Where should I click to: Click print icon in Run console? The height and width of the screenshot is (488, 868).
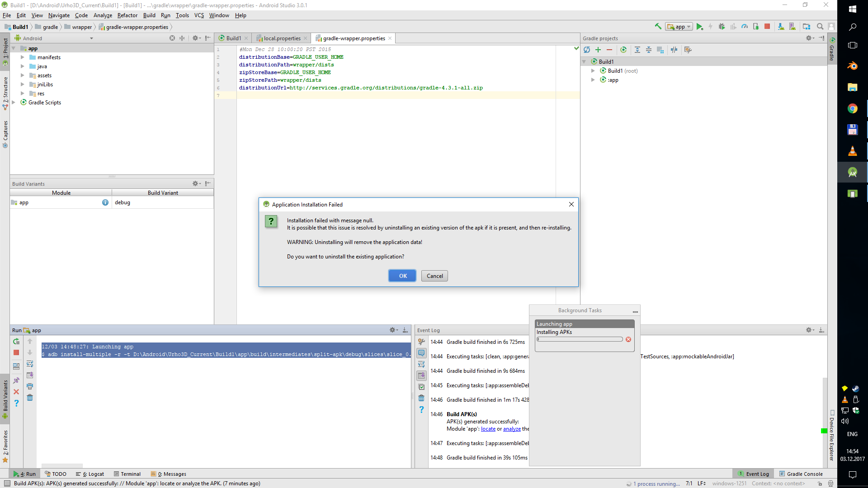point(30,386)
